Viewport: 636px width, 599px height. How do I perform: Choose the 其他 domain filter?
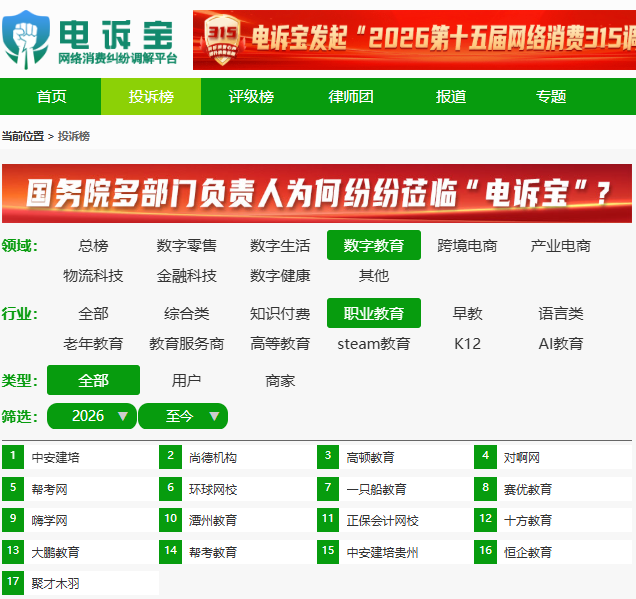coord(374,276)
